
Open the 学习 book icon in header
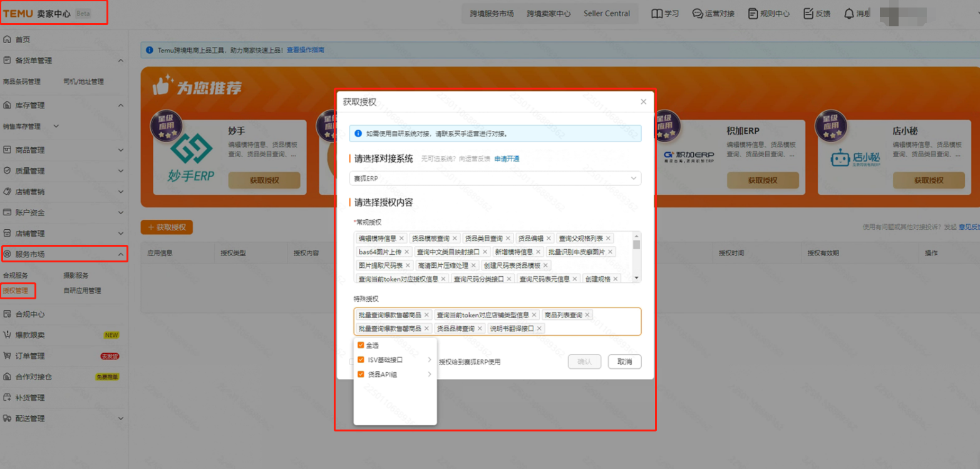pos(657,13)
